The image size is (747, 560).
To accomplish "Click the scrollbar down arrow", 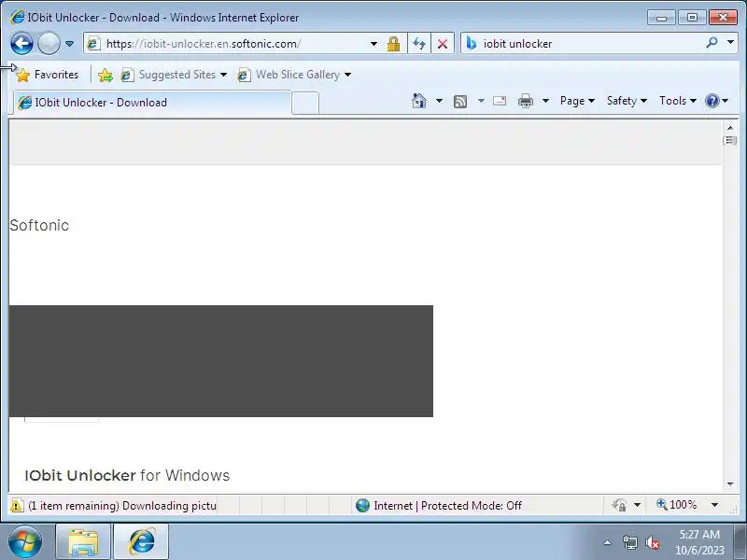I will [730, 484].
